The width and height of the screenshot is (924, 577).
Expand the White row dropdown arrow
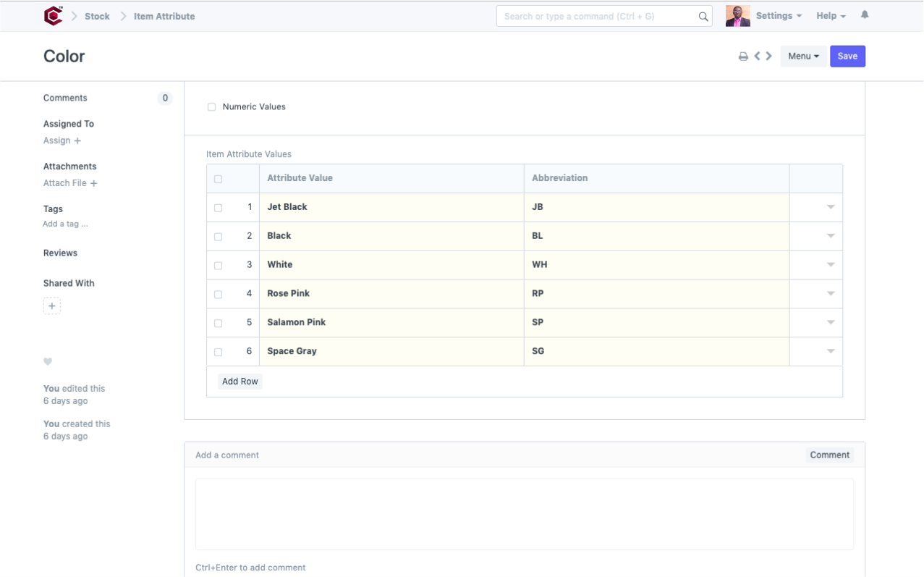click(831, 265)
